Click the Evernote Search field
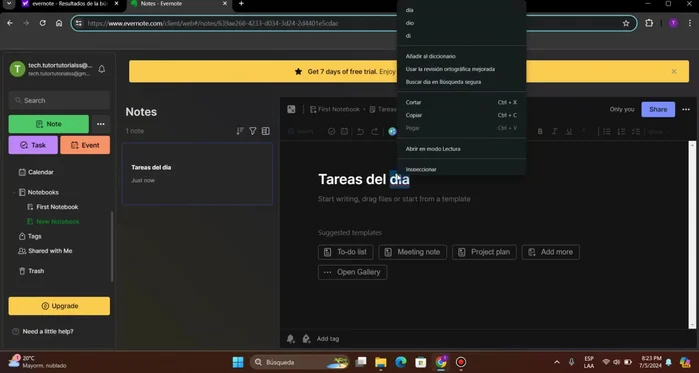This screenshot has width=699, height=373. 59,100
